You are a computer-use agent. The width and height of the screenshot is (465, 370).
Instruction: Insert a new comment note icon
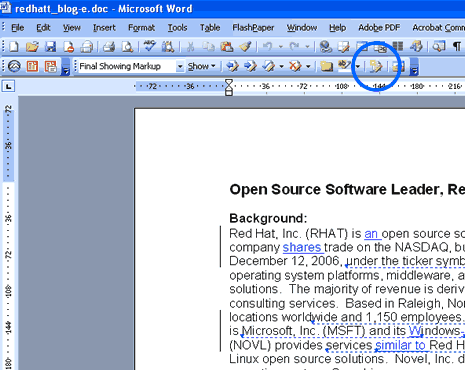coord(326,66)
